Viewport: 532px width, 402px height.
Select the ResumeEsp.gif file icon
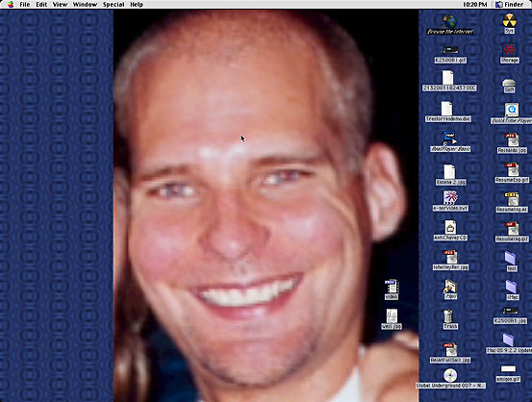(x=512, y=169)
